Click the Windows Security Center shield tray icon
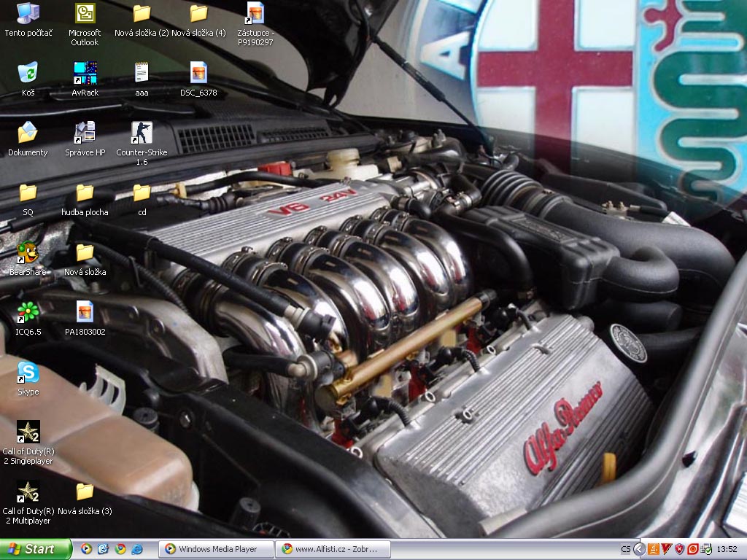The height and width of the screenshot is (560, 747). pyautogui.click(x=679, y=549)
